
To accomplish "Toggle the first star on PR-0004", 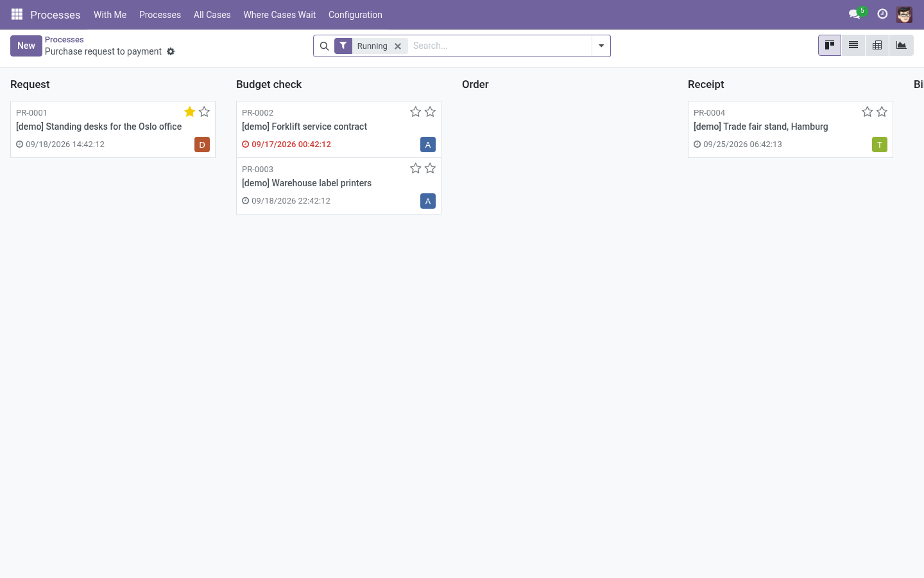I will (x=868, y=112).
